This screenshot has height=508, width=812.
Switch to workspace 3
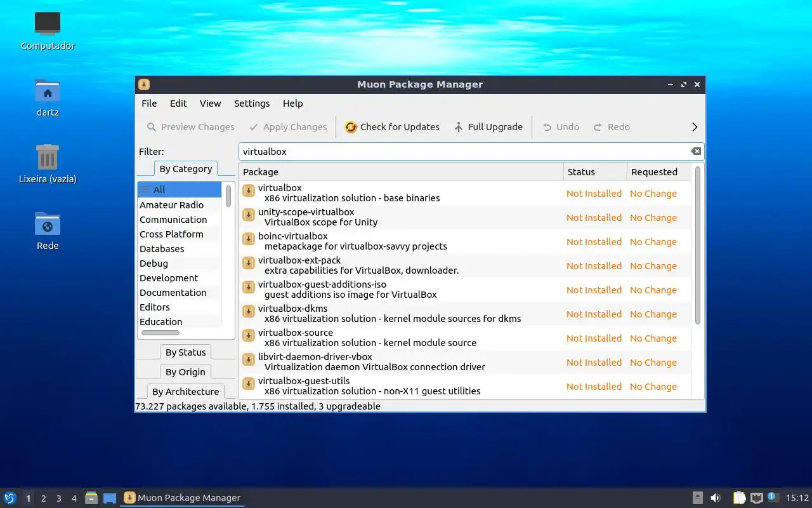click(x=59, y=498)
